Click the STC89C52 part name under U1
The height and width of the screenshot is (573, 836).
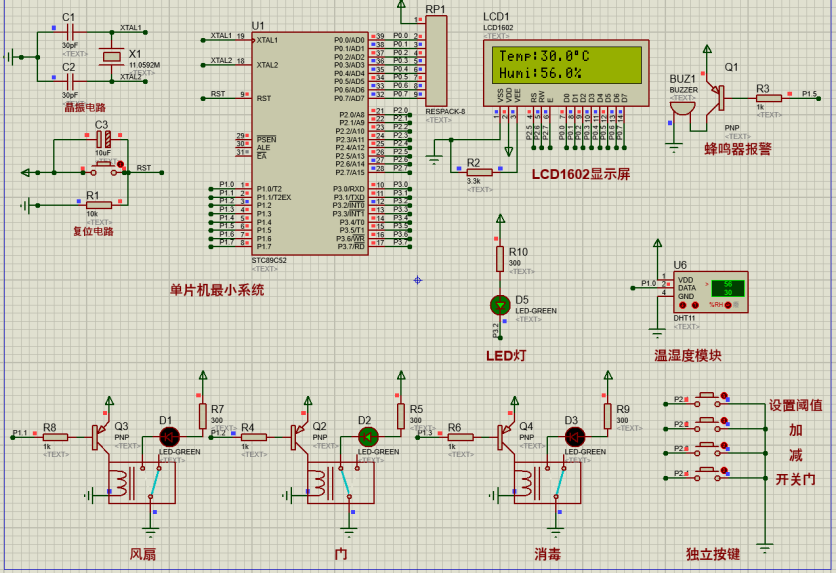[x=269, y=260]
